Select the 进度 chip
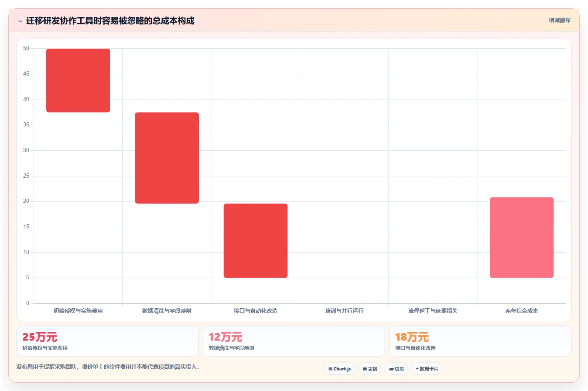Screen dimensions: 588x391 396,369
